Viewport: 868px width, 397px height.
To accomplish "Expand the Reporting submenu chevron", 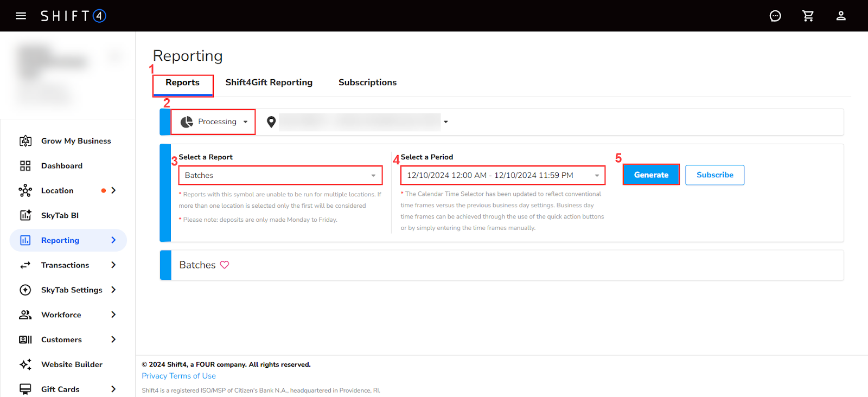I will [113, 240].
